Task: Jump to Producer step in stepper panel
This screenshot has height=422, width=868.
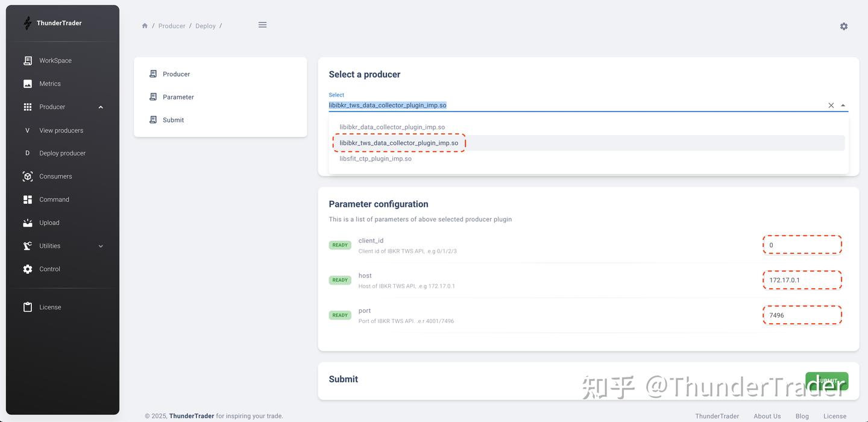Action: [x=176, y=74]
